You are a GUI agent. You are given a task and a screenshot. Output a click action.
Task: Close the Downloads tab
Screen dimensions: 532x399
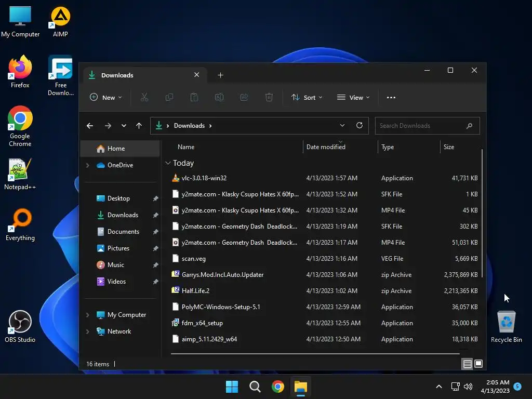tap(196, 75)
